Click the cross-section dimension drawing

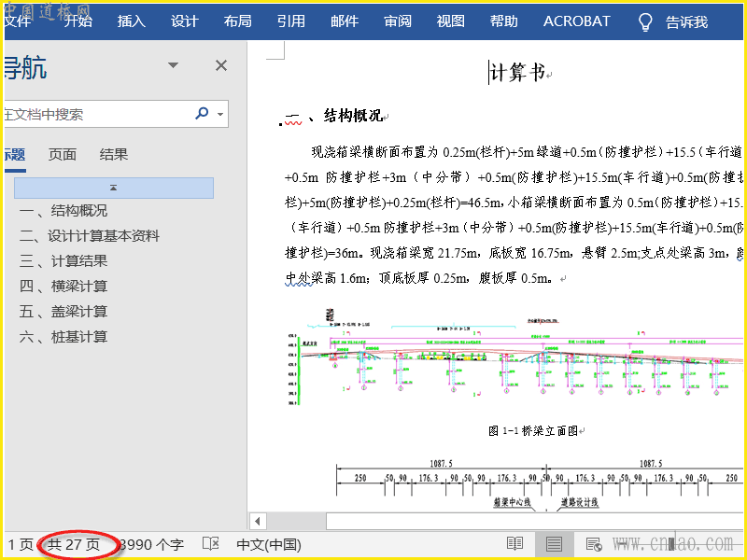[539, 484]
